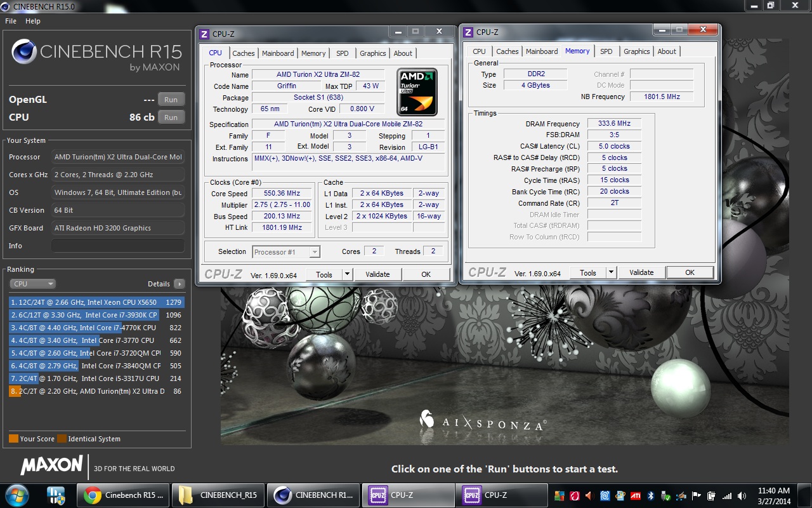Switch to Caches tab in left CPU-Z

coord(244,53)
